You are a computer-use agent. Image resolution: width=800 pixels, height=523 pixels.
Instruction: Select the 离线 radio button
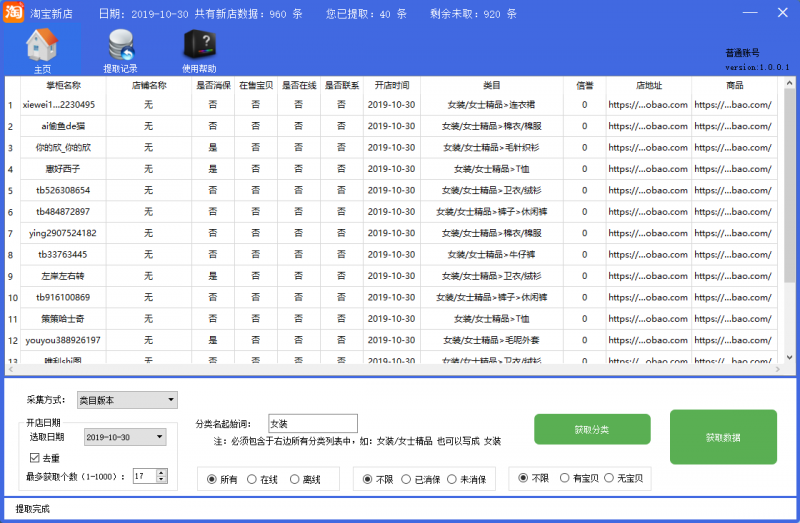[x=296, y=480]
